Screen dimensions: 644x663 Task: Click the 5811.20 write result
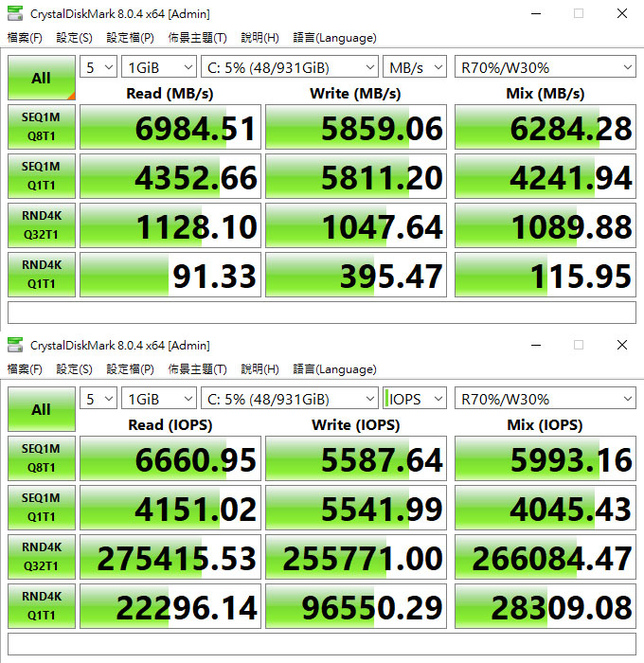tap(356, 176)
